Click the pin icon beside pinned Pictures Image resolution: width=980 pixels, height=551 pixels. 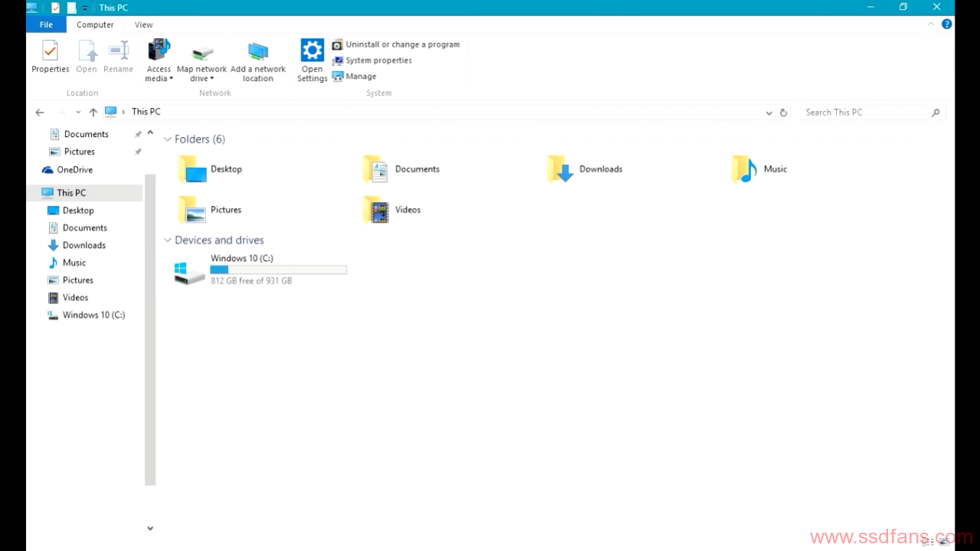click(x=138, y=152)
